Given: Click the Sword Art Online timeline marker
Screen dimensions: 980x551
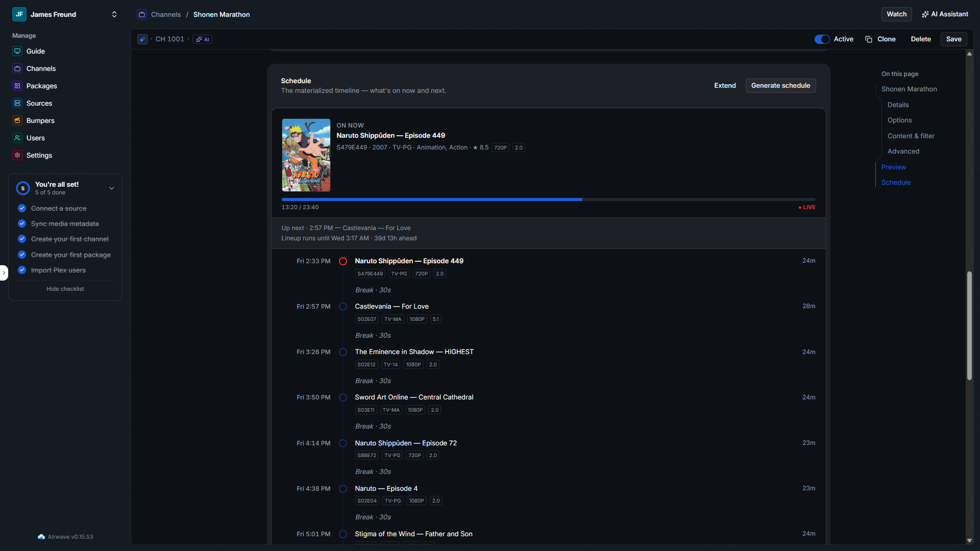Looking at the screenshot, I should click(x=343, y=397).
